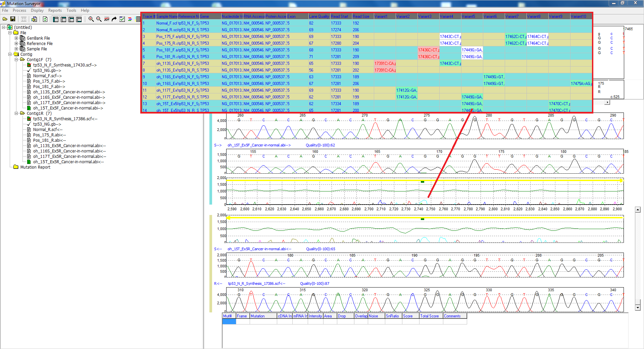Open the Reports menu
This screenshot has height=349, width=644.
(55, 10)
